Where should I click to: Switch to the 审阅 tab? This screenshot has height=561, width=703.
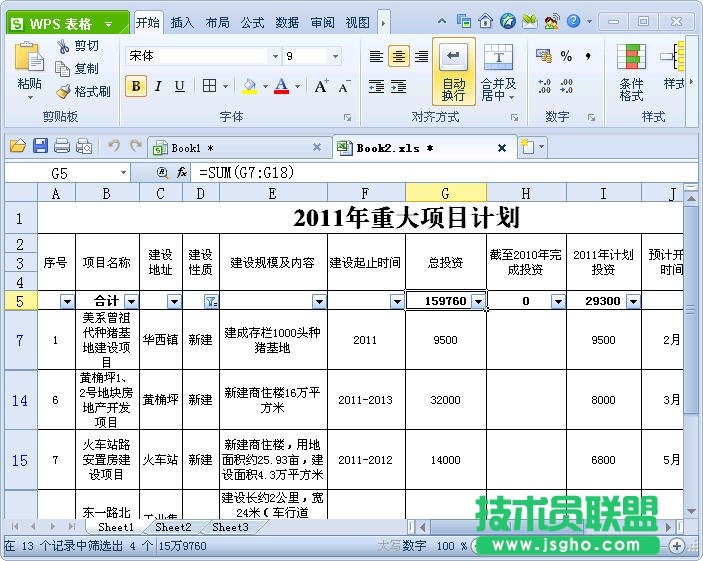322,22
